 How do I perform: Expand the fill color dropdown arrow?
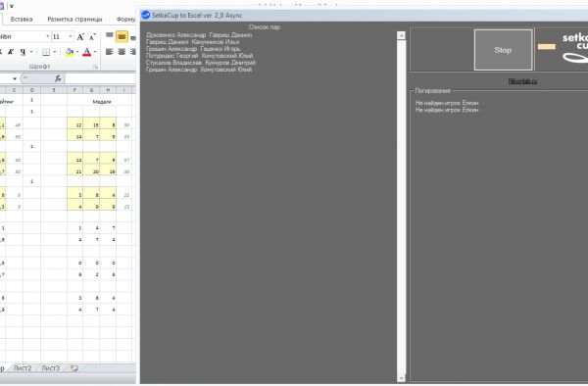click(x=77, y=52)
